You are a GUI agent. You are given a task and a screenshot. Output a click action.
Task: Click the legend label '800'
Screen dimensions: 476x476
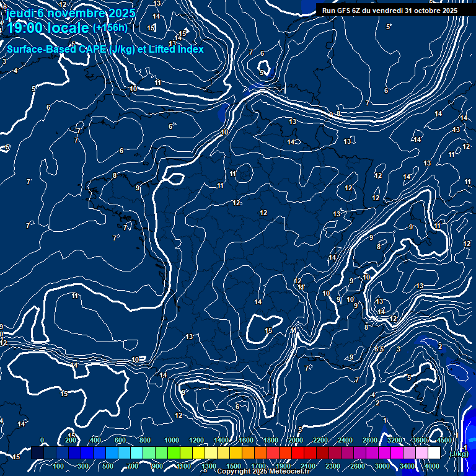point(145,440)
